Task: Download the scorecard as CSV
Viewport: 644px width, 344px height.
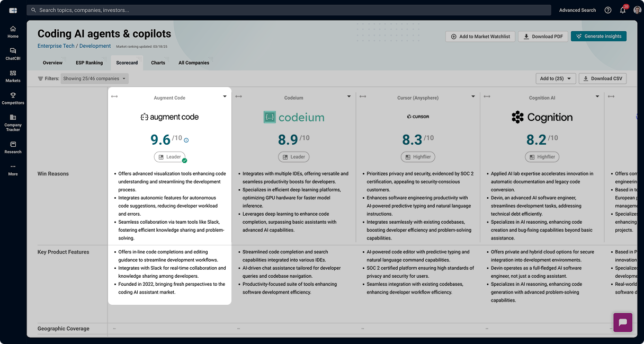Action: pyautogui.click(x=602, y=78)
